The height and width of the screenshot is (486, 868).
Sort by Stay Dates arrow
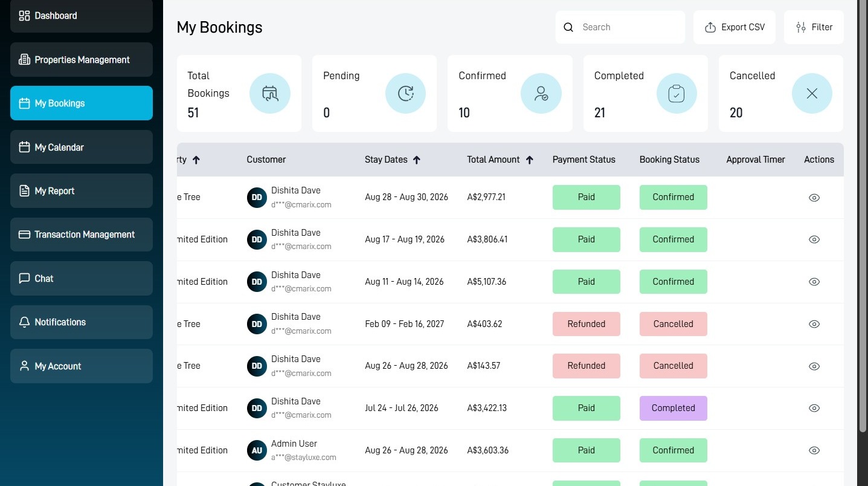(x=417, y=160)
